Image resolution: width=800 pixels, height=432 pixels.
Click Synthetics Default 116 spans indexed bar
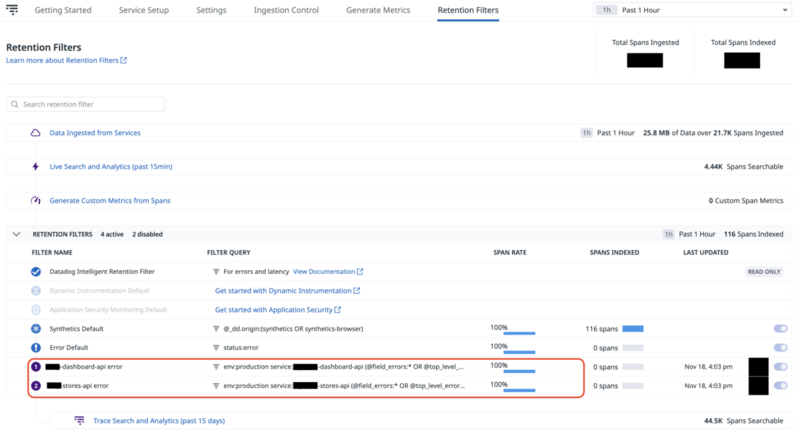pyautogui.click(x=633, y=328)
